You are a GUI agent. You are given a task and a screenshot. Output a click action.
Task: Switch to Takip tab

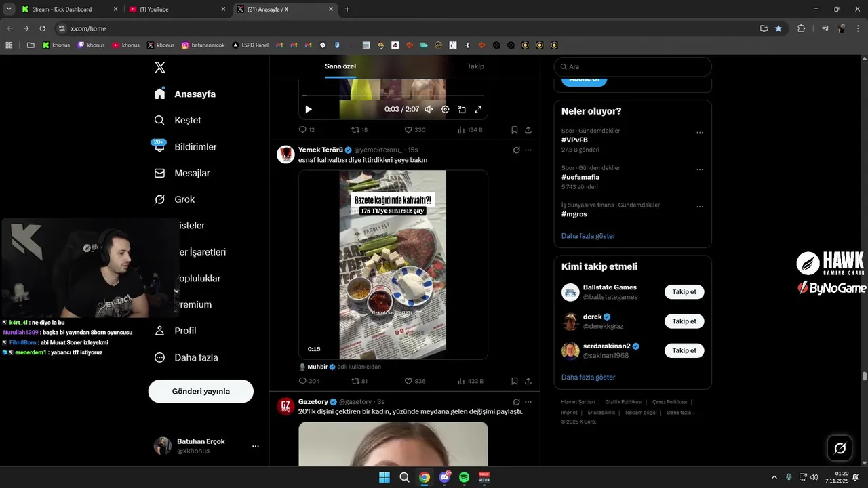pos(475,66)
